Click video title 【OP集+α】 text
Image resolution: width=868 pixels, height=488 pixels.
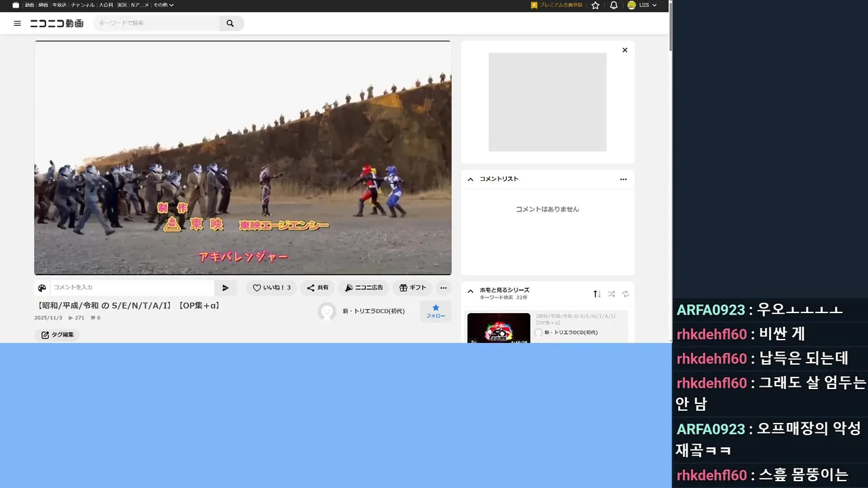[199, 306]
